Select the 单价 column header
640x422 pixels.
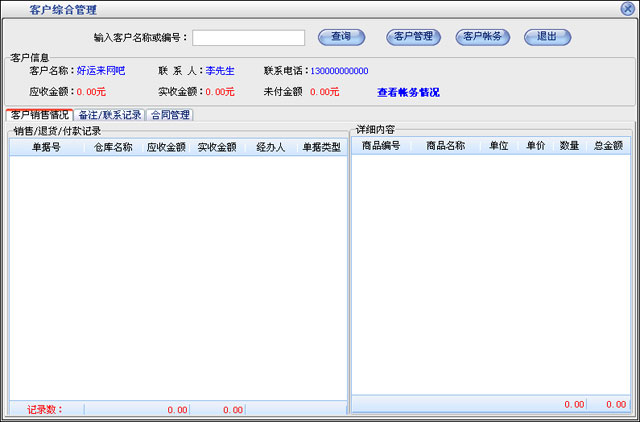535,146
